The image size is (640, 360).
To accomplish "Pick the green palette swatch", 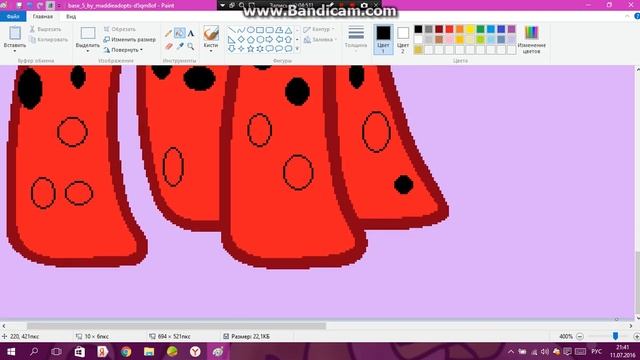I will coord(480,29).
